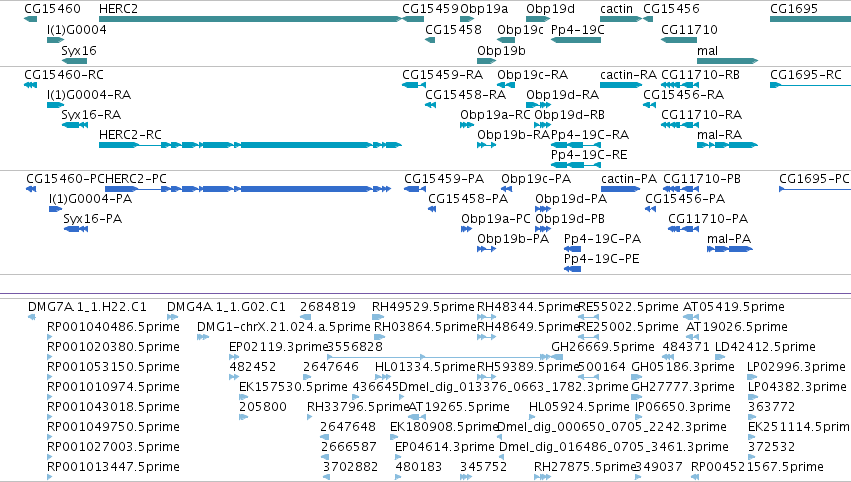Click the CG11710-RB transcript label
Screen dimensions: 851x482
[700, 74]
